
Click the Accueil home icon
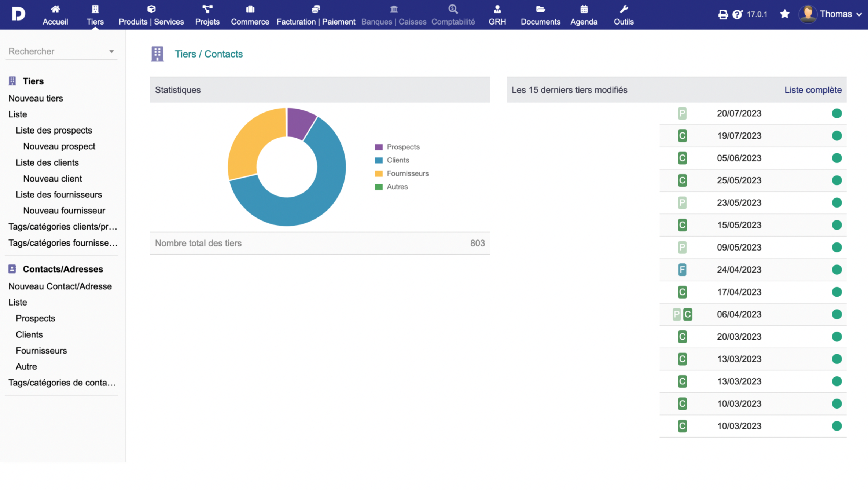(x=55, y=9)
